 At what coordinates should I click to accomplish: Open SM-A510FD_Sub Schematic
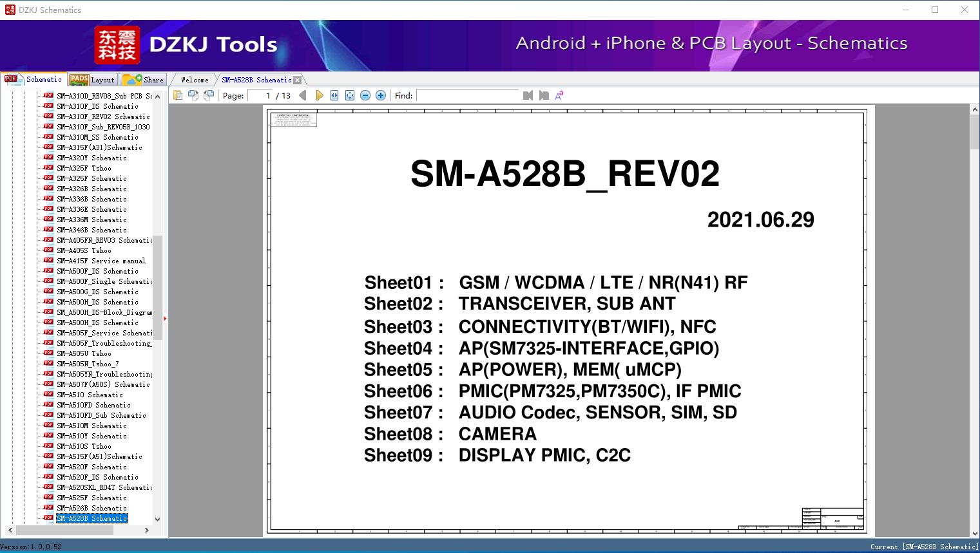[x=101, y=415]
